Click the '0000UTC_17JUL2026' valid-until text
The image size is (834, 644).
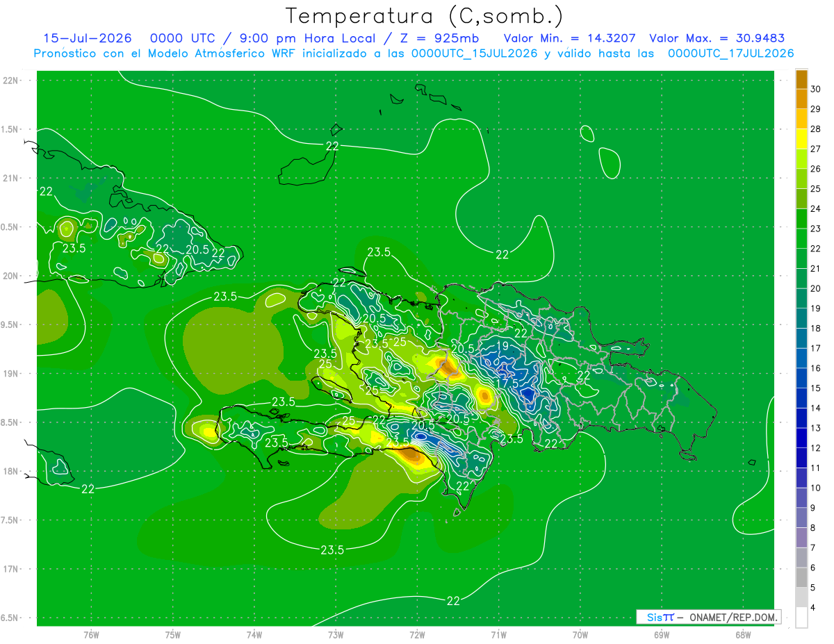730,53
